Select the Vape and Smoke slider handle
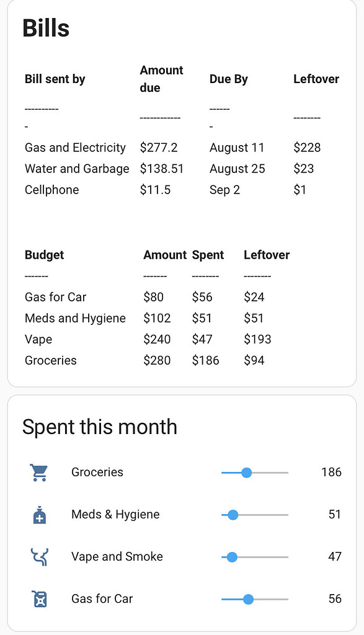The image size is (364, 635). tap(231, 557)
